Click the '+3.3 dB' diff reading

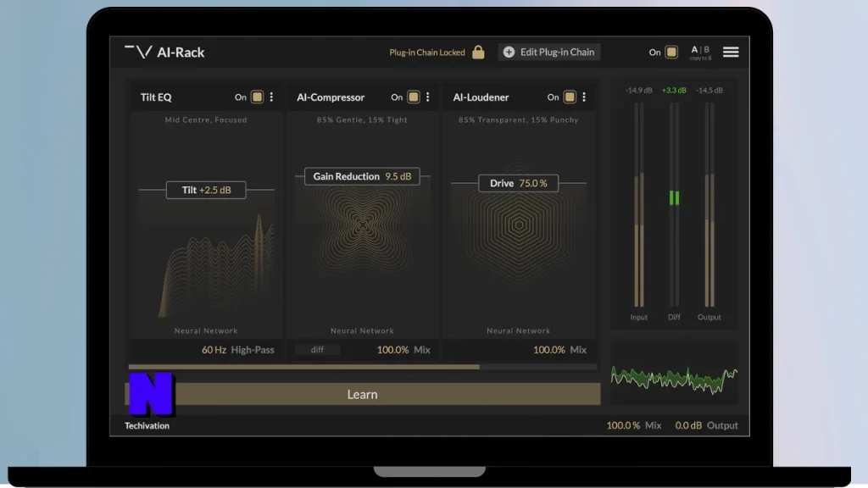[674, 90]
